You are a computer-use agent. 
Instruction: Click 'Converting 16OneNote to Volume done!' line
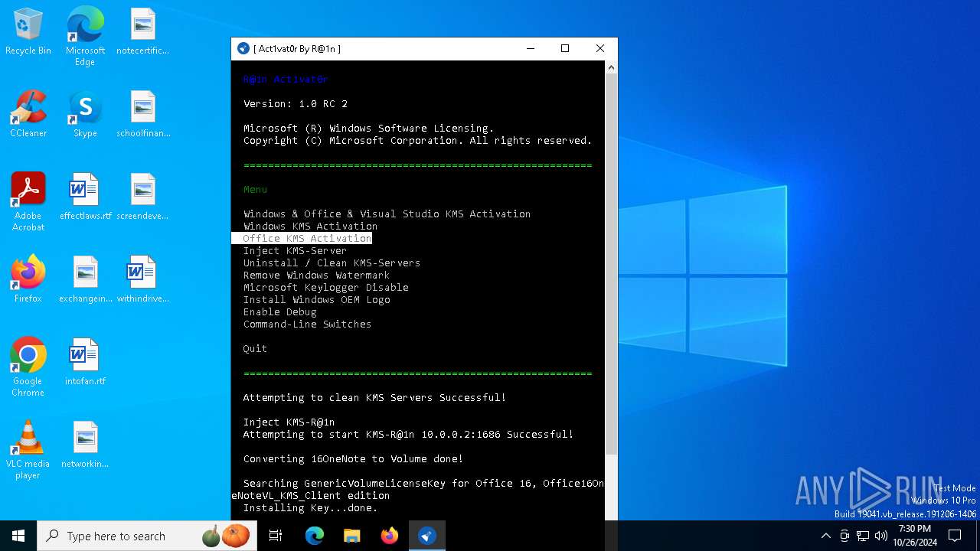[x=353, y=458]
